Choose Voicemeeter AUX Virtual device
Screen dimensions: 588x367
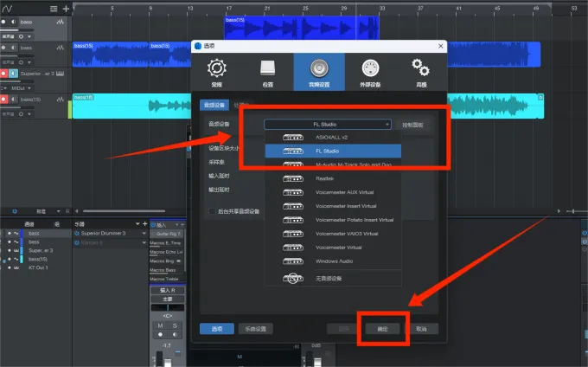pos(333,192)
